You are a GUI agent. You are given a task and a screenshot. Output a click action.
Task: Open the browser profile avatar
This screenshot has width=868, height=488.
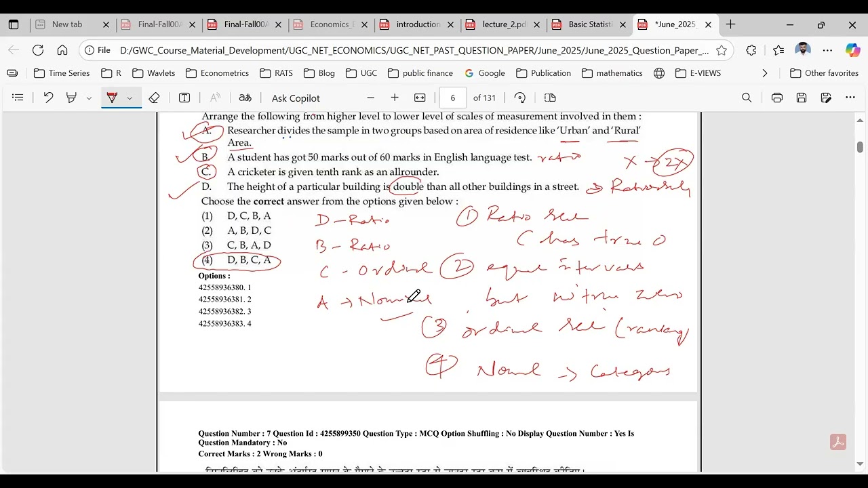(x=803, y=50)
